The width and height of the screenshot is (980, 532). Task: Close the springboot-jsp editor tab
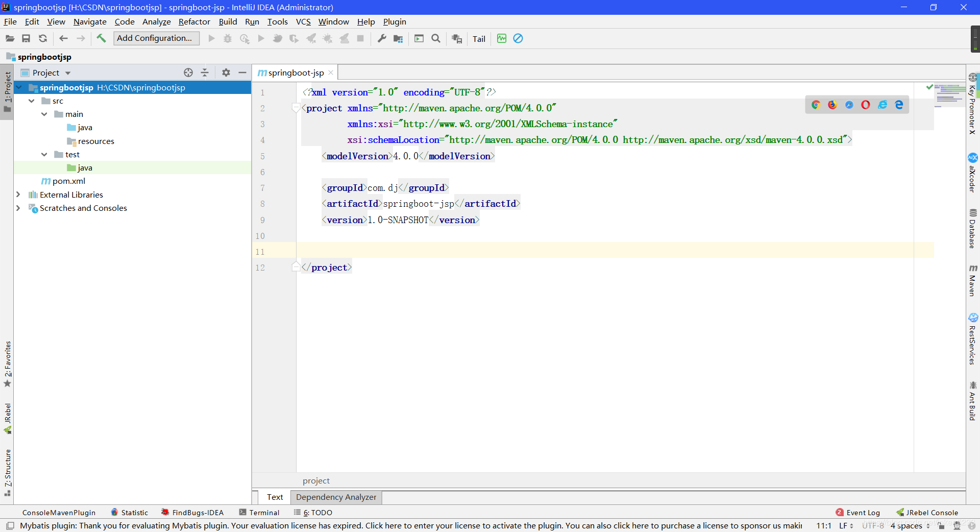(x=331, y=72)
